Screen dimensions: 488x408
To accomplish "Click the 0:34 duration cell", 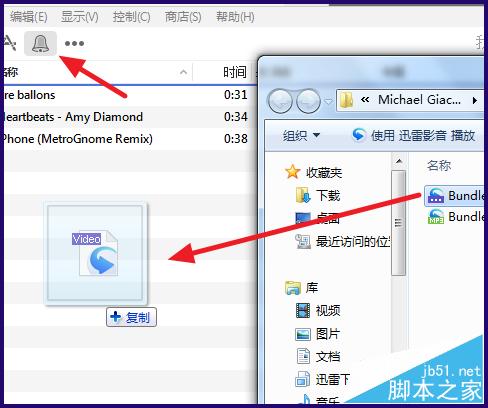I will pyautogui.click(x=236, y=117).
